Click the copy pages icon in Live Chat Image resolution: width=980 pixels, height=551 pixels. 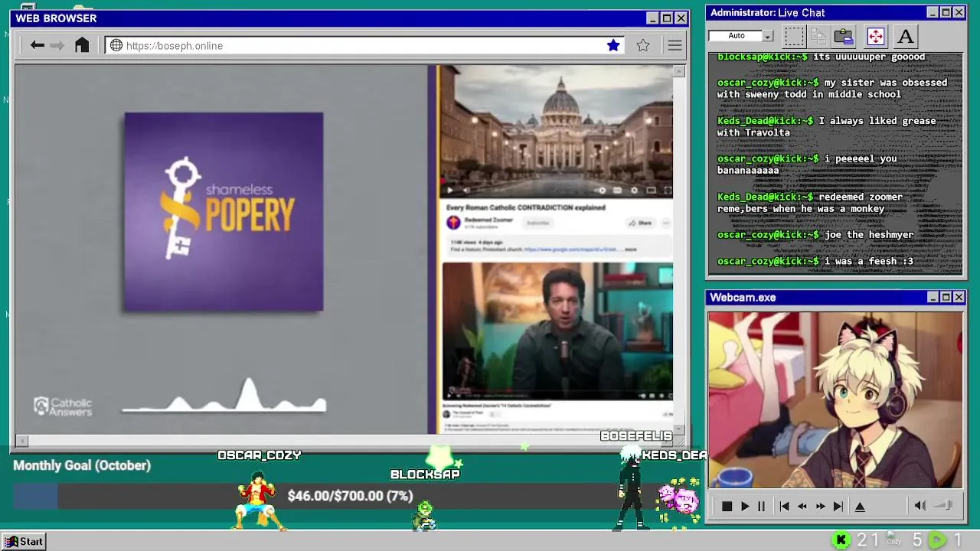point(818,36)
